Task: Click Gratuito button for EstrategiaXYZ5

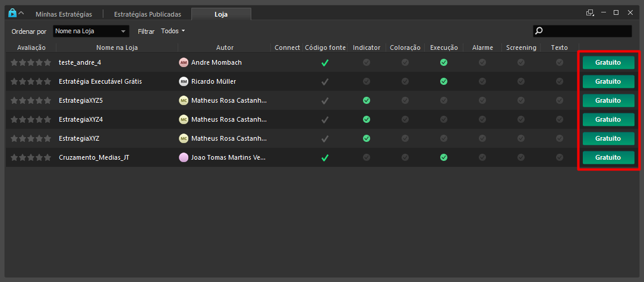Action: click(x=608, y=100)
